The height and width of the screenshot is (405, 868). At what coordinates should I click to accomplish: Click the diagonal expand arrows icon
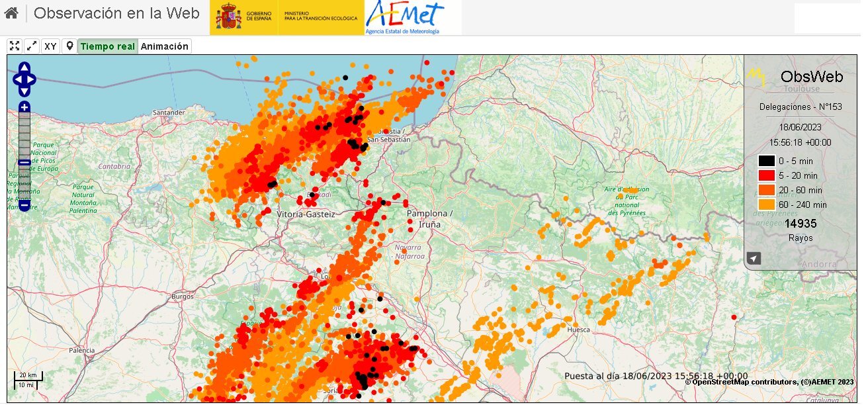pyautogui.click(x=32, y=46)
